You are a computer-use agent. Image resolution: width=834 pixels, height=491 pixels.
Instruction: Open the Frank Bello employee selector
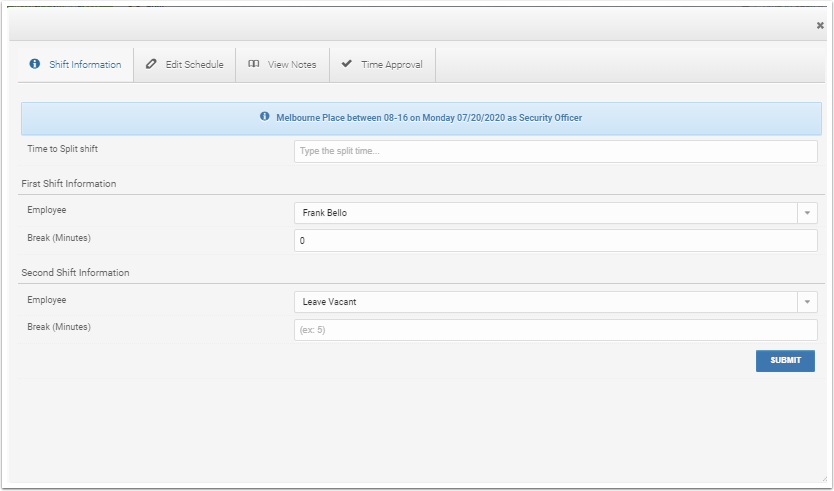[x=545, y=213]
